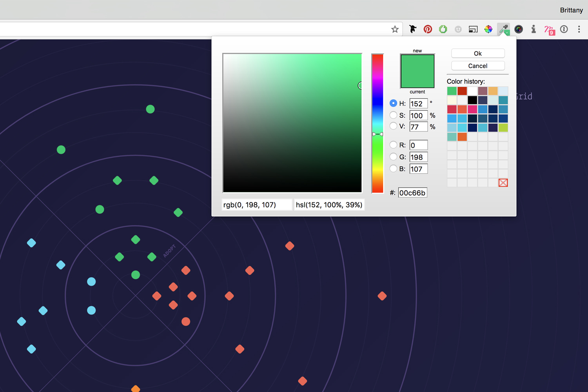Open the eyedropper color picker extension
588x392 pixels.
pyautogui.click(x=503, y=29)
